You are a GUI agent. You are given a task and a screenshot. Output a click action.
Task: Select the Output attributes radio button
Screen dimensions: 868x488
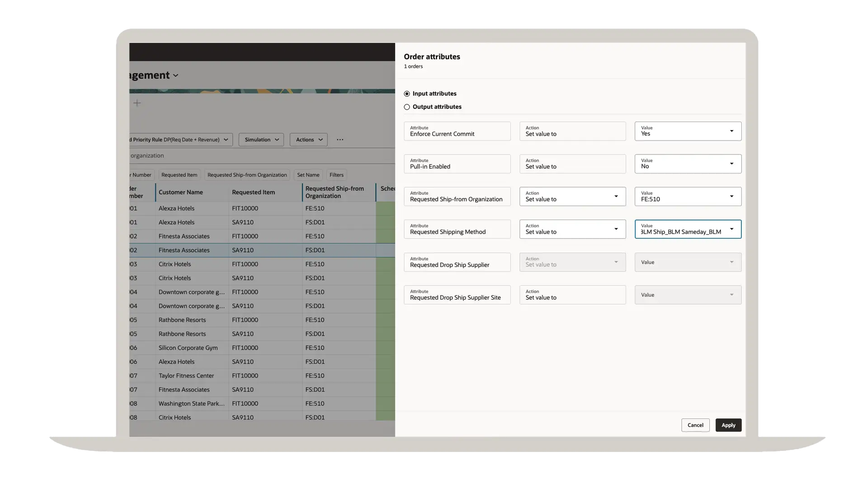[x=407, y=107]
